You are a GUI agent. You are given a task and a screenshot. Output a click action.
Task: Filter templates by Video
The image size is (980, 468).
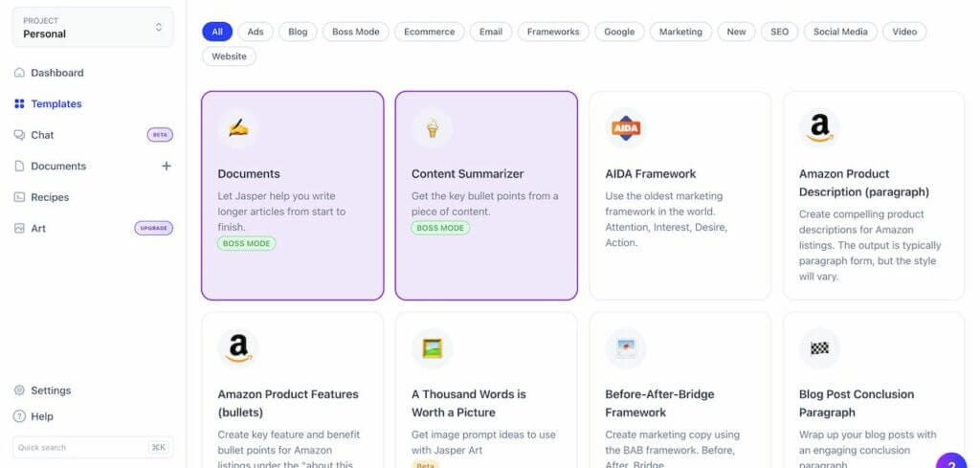[x=904, y=32]
